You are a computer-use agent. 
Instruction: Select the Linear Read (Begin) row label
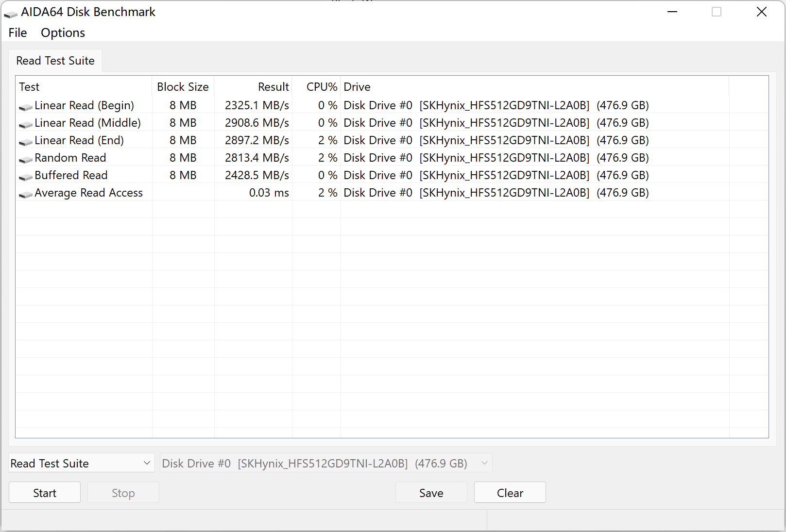[x=85, y=105]
